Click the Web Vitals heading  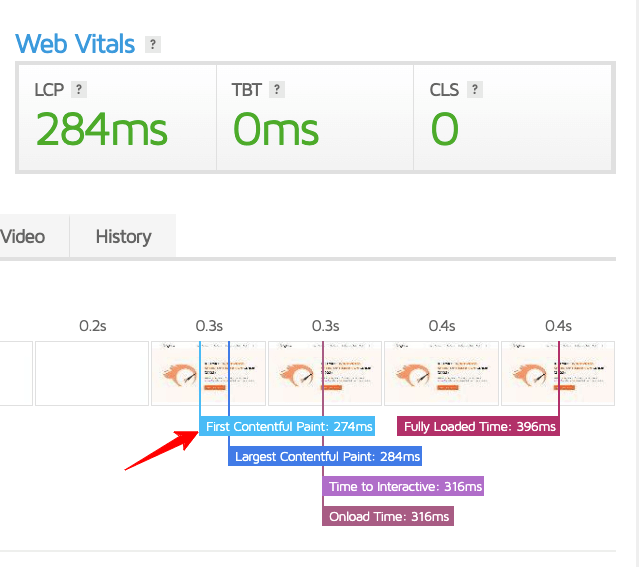click(75, 44)
